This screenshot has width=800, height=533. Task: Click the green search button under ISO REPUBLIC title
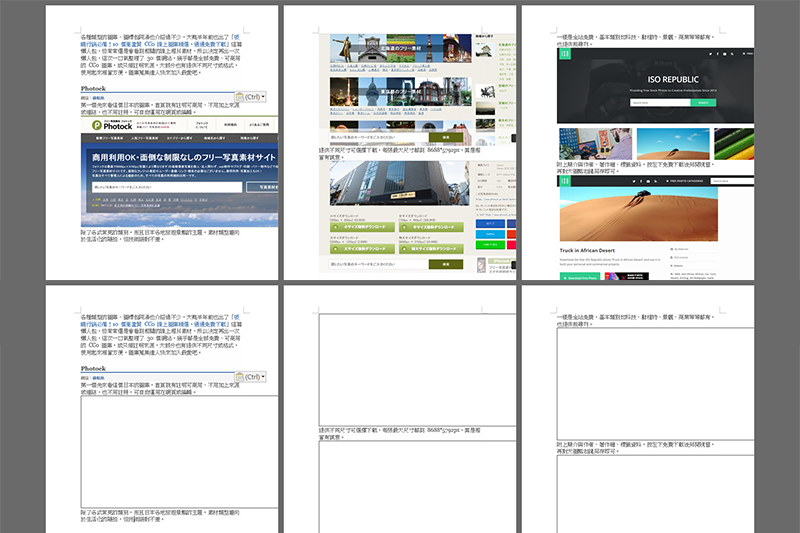point(703,103)
